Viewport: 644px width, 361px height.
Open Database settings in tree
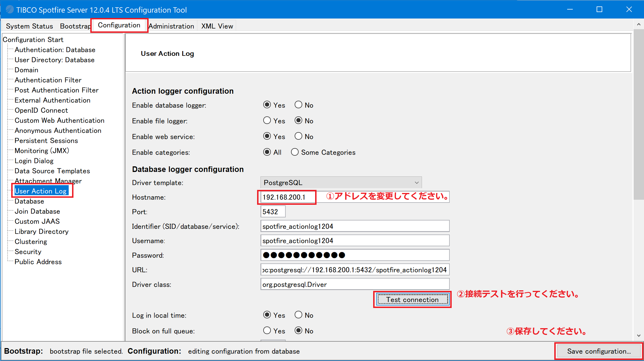click(x=29, y=201)
